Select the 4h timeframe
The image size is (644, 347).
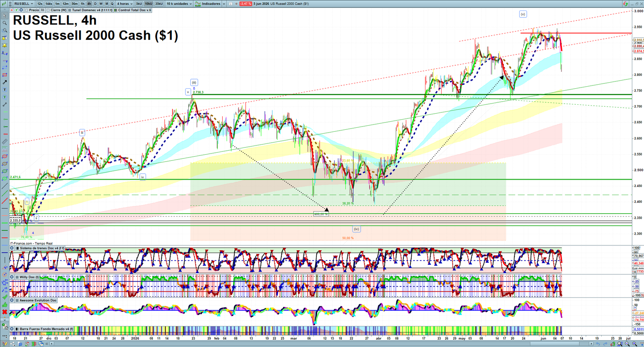point(89,4)
